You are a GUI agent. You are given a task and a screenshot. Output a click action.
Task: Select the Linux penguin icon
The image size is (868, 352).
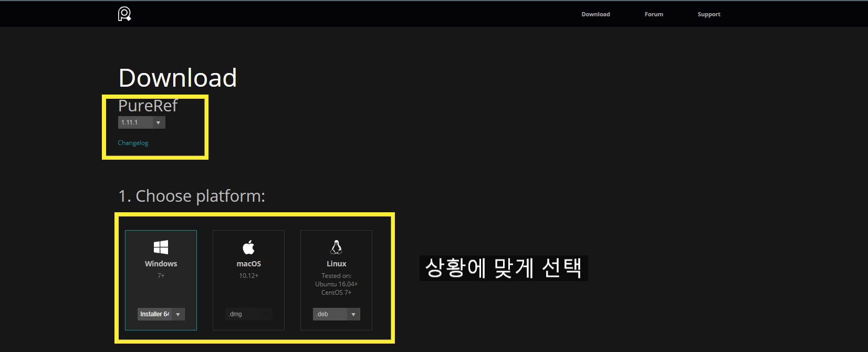336,247
